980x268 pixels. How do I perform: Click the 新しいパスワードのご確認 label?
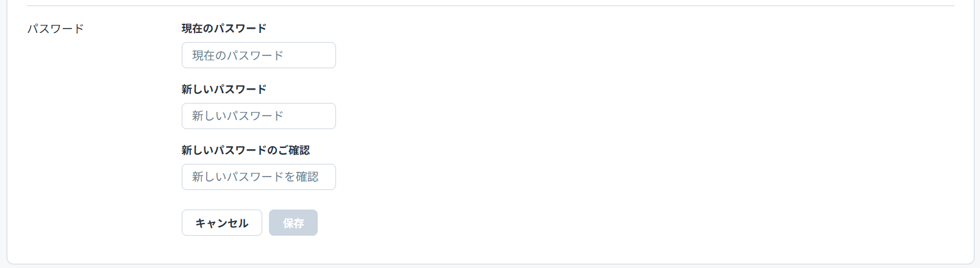click(245, 150)
